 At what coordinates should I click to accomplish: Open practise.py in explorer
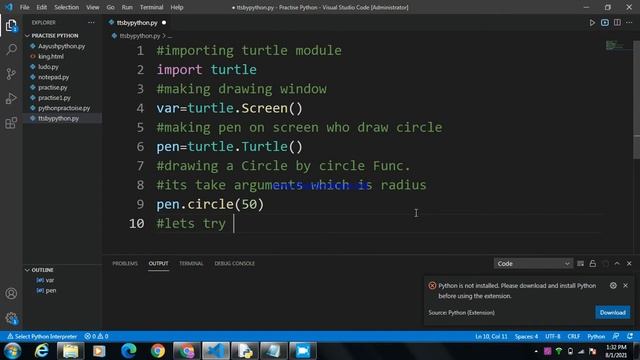pos(53,87)
